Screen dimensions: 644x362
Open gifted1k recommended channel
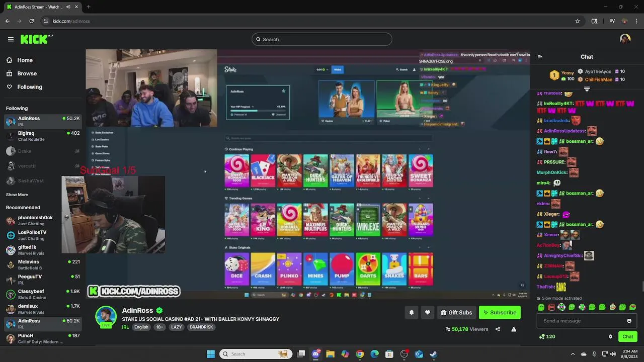(x=42, y=250)
